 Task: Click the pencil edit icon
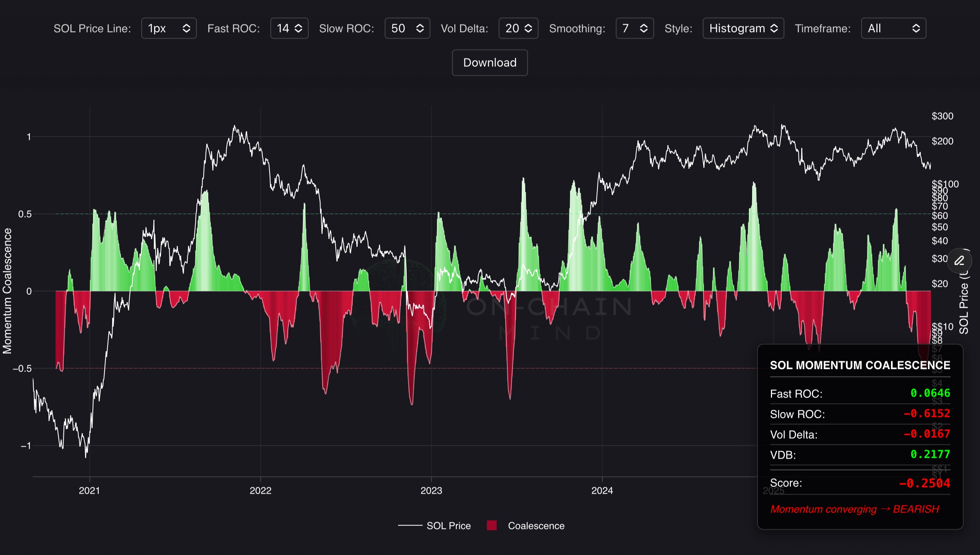pyautogui.click(x=959, y=261)
